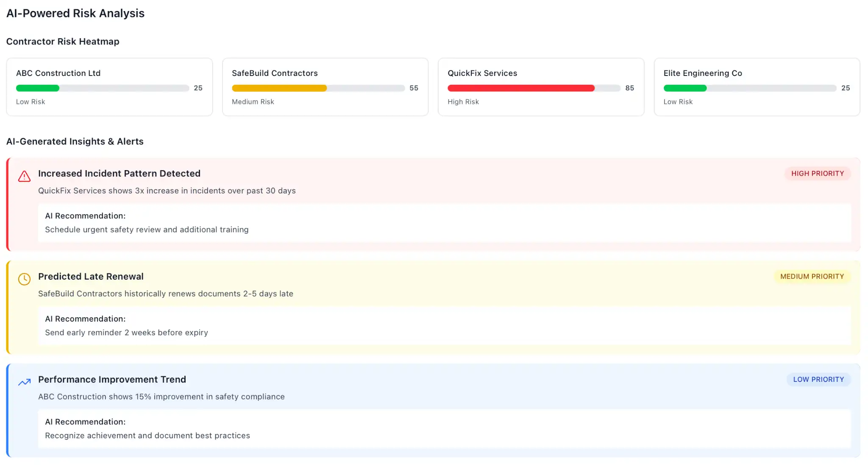Screen dimensions: 868x465
Task: Select the ABC Construction Ltd name
Action: (58, 73)
